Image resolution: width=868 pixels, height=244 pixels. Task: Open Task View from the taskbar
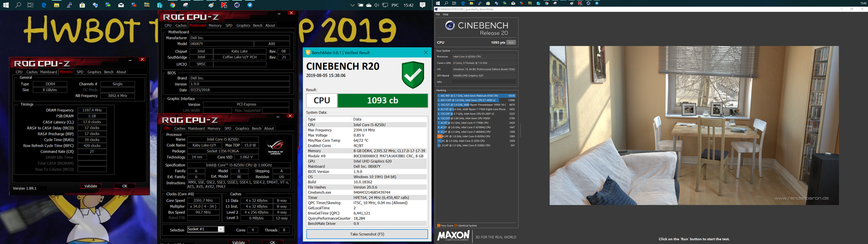pos(30,5)
